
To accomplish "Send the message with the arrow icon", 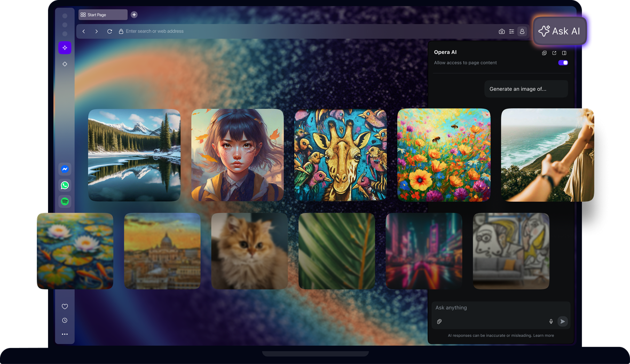I will click(x=563, y=321).
